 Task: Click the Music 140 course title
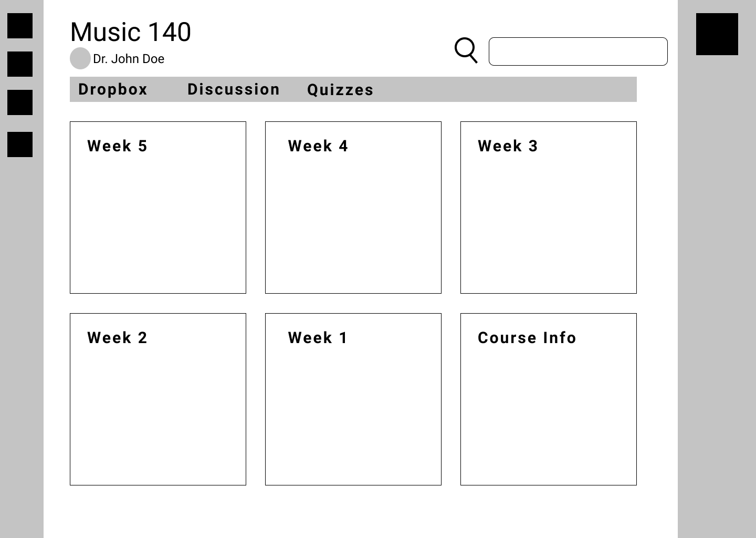tap(130, 32)
